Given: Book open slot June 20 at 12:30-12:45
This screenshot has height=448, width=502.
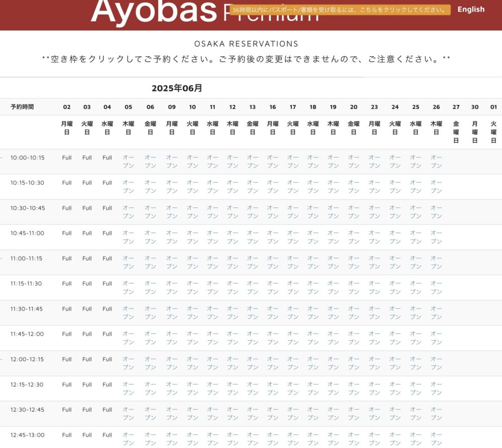Looking at the screenshot, I should tap(353, 414).
